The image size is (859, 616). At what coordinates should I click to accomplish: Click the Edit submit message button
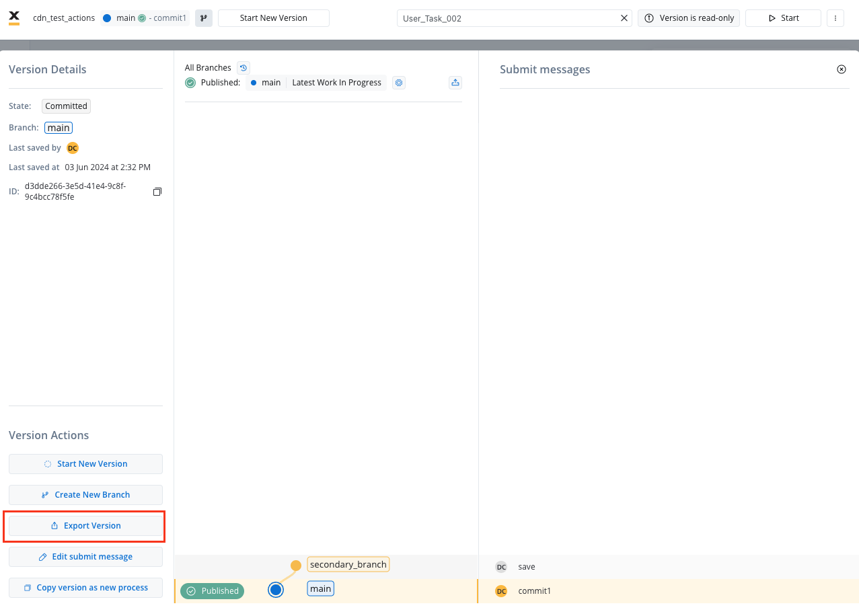pyautogui.click(x=85, y=557)
